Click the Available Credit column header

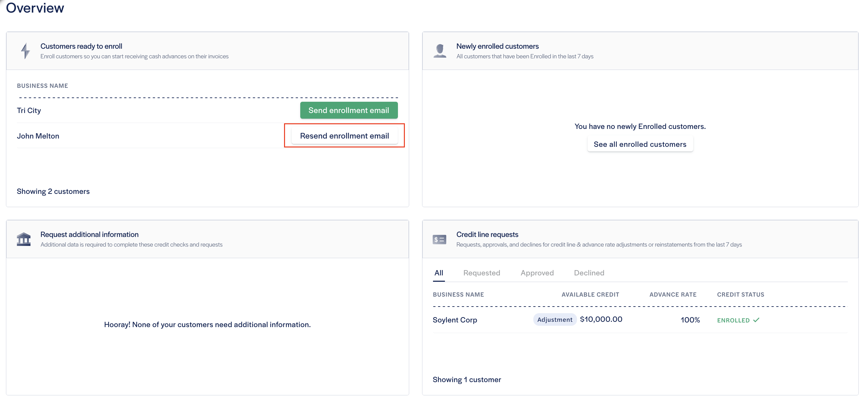[x=590, y=294]
